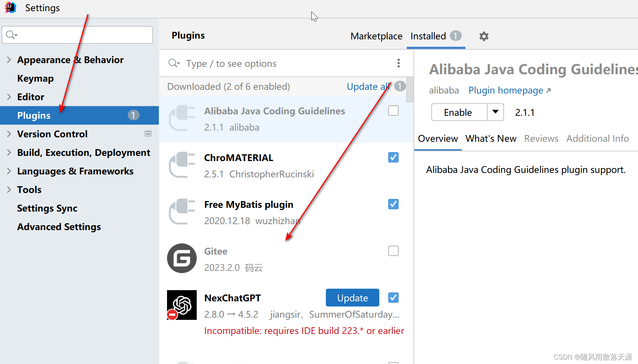This screenshot has height=364, width=638.
Task: Open Settings Sync page
Action: (47, 208)
